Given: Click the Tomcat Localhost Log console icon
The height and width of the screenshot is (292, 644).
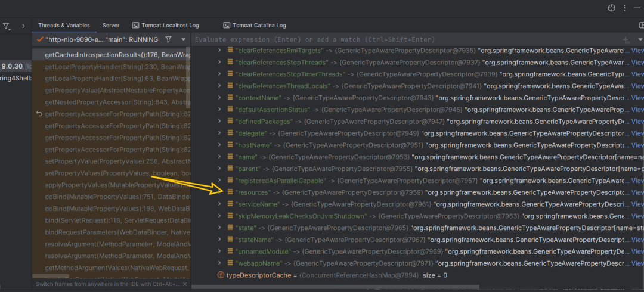Looking at the screenshot, I should [x=135, y=26].
